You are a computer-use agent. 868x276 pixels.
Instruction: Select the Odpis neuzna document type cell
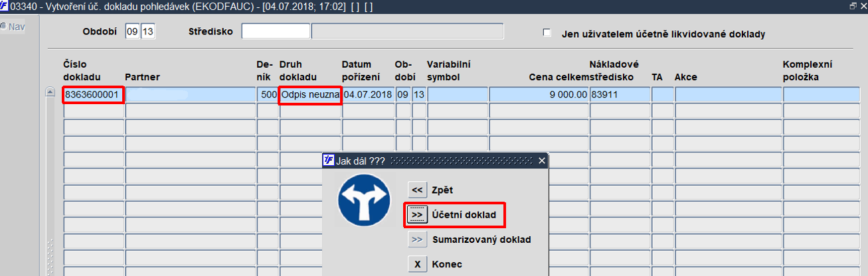coord(310,95)
